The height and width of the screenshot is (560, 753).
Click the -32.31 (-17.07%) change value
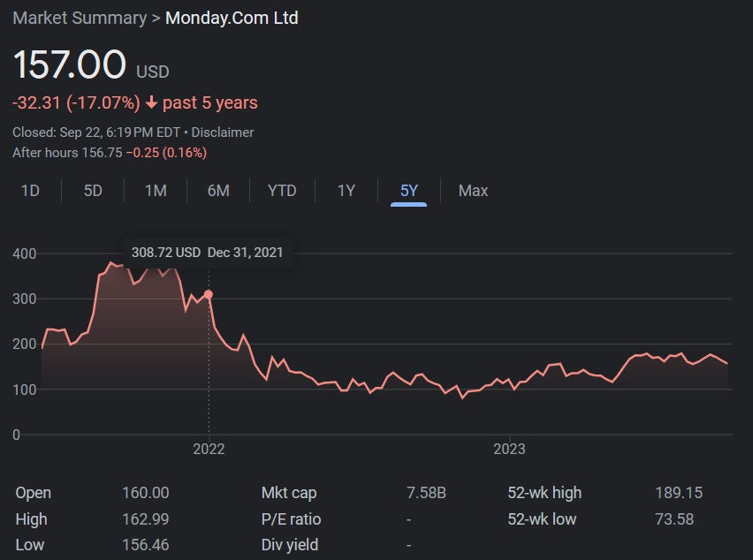tap(76, 102)
